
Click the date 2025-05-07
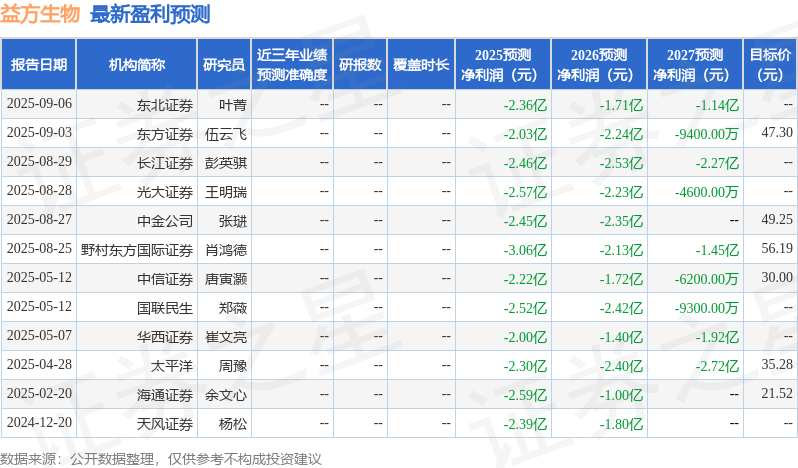(x=39, y=336)
